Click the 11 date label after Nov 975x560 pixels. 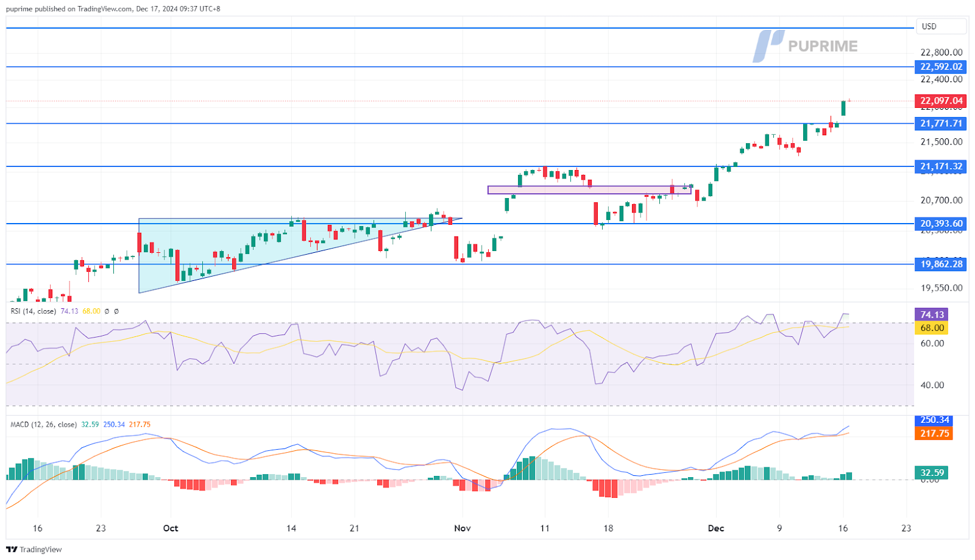[545, 528]
